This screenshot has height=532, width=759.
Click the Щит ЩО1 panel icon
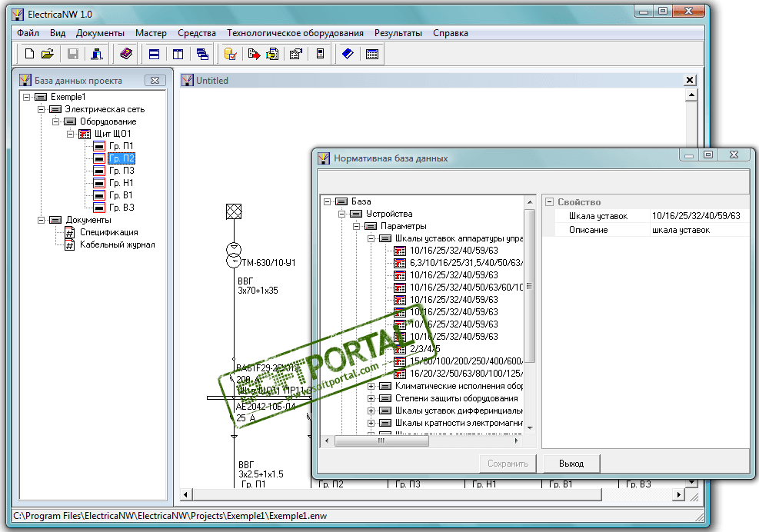tap(85, 134)
